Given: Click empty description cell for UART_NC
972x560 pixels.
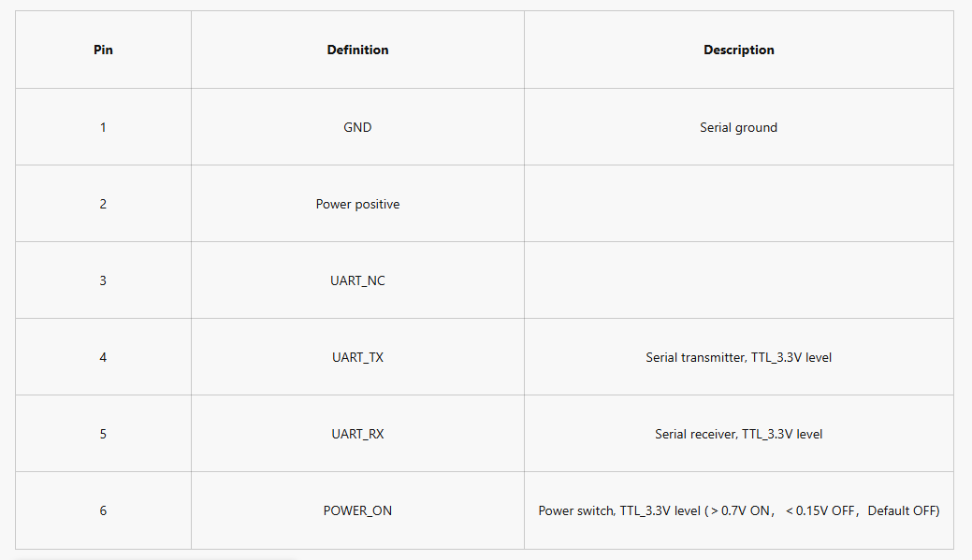Looking at the screenshot, I should click(x=738, y=280).
